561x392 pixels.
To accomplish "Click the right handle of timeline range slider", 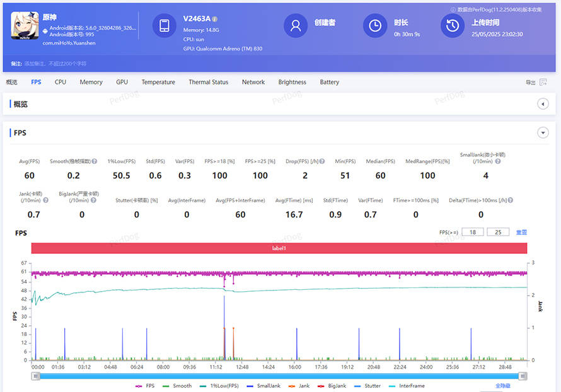I will pyautogui.click(x=523, y=376).
